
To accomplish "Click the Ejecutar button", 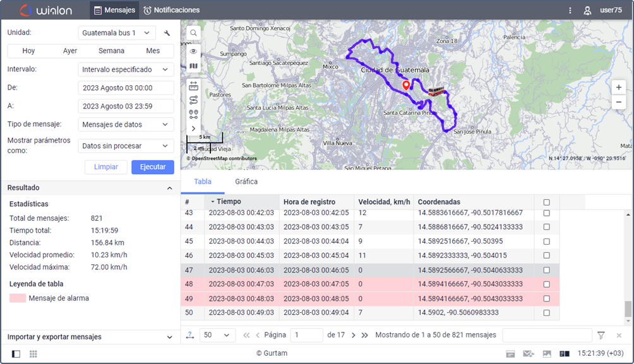I will 152,167.
